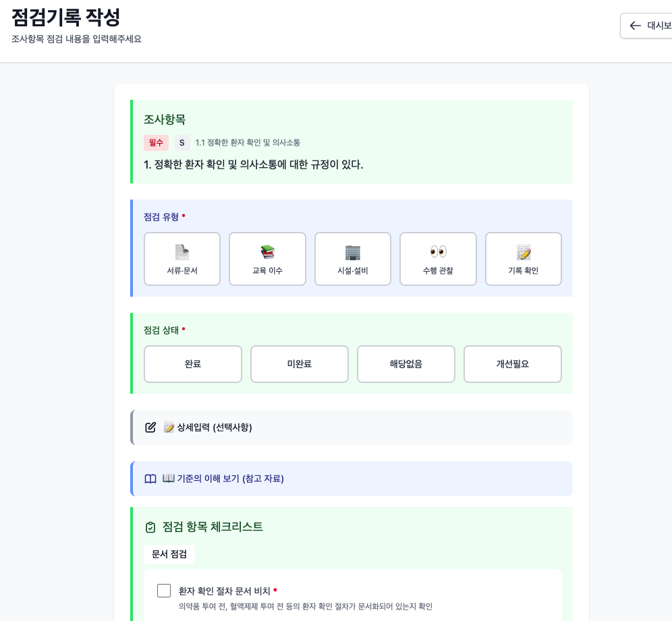Select the 서류·문서 document icon
Viewport: 672px width, 621px height.
pos(181,252)
